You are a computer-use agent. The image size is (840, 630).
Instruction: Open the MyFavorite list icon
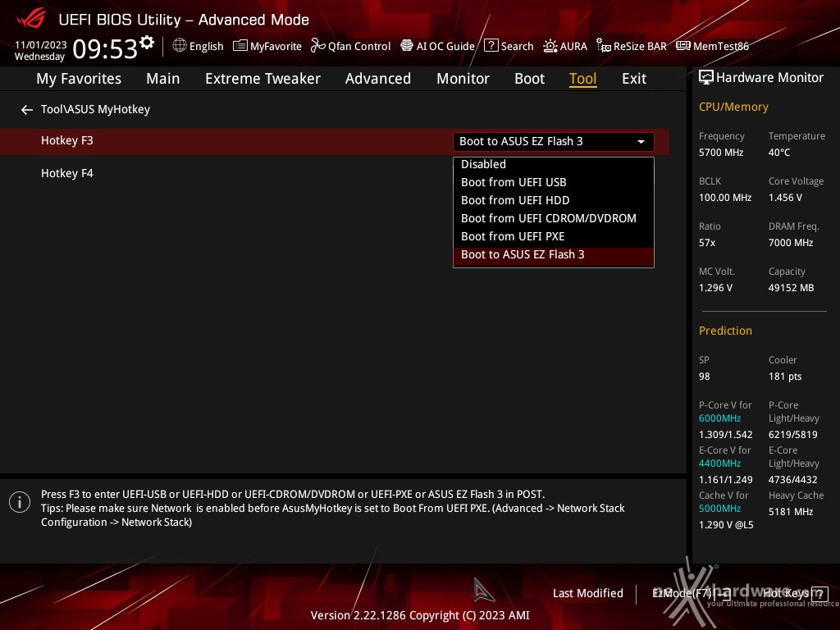240,46
